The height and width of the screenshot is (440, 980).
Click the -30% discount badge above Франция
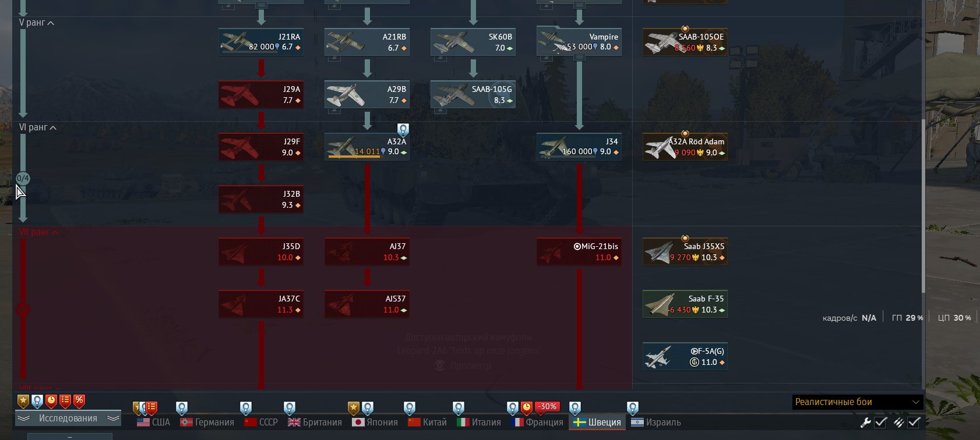[x=547, y=406]
